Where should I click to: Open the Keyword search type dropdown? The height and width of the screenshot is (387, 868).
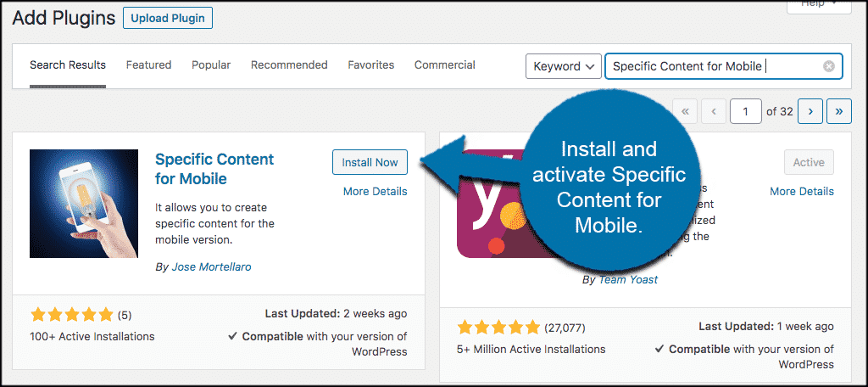click(x=564, y=66)
